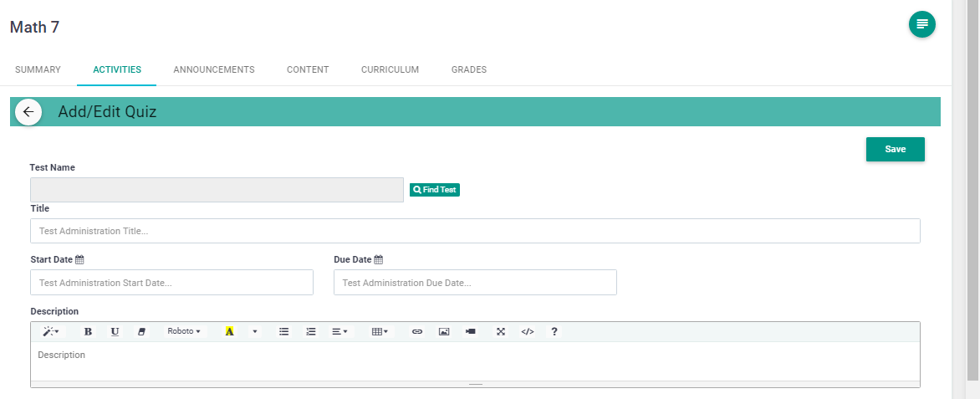Click the Due Date input field

[475, 283]
